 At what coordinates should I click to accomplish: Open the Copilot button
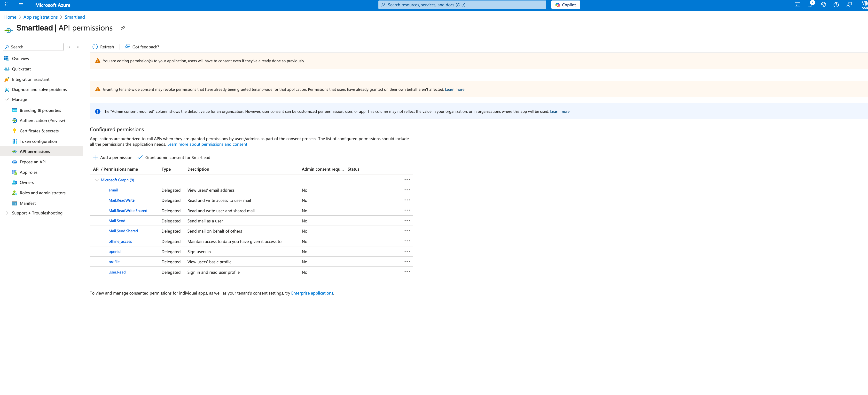tap(566, 5)
